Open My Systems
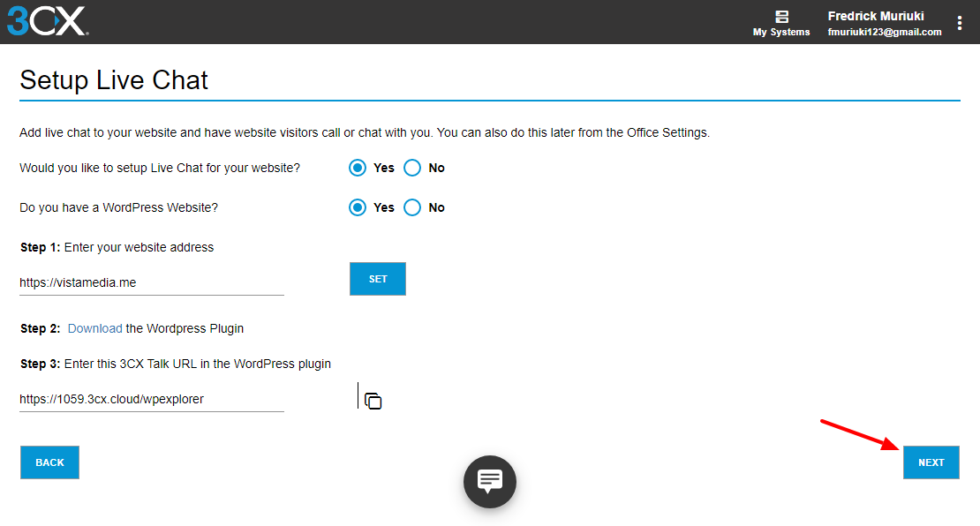The height and width of the screenshot is (526, 980). 781,24
